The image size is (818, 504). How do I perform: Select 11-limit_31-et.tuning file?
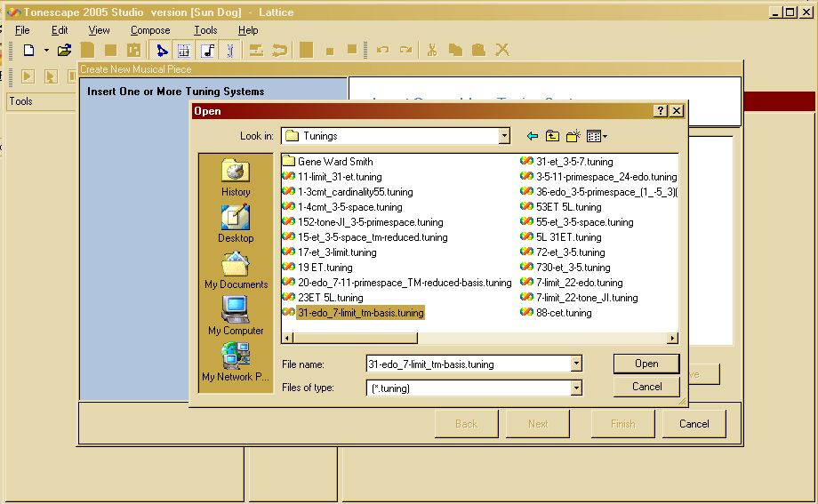[333, 177]
